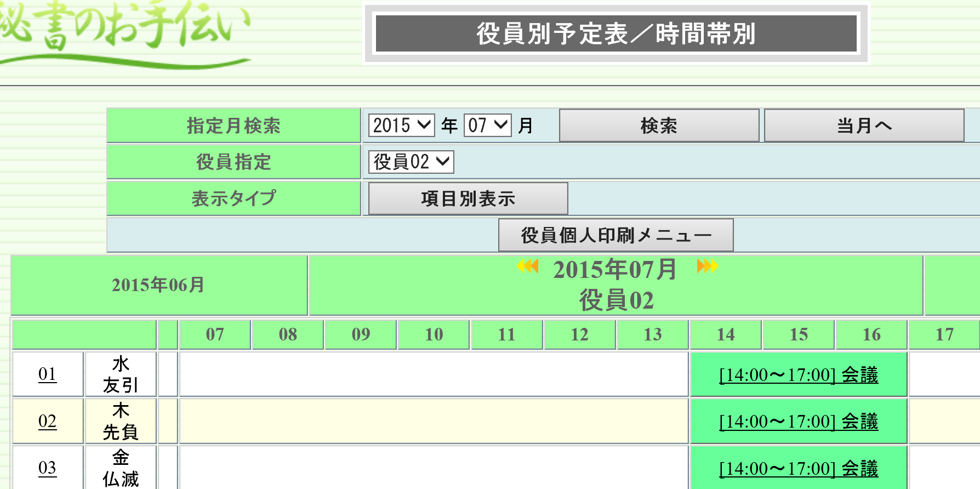This screenshot has width=980, height=489.
Task: Open the day 03 date link
Action: (47, 468)
